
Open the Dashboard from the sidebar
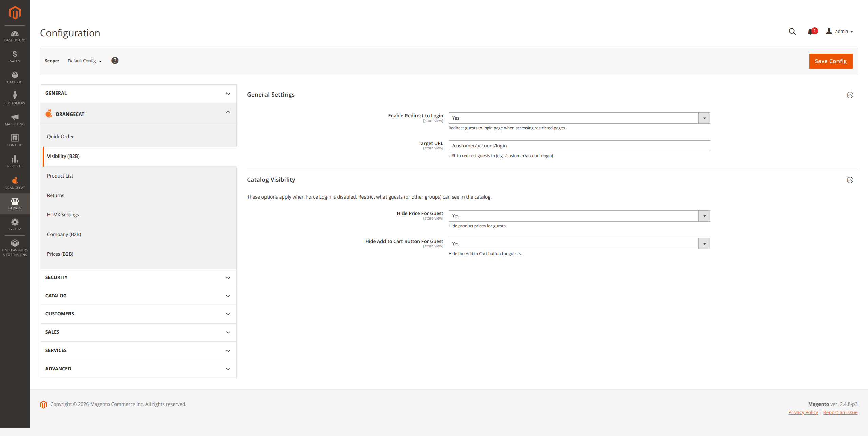(x=15, y=36)
